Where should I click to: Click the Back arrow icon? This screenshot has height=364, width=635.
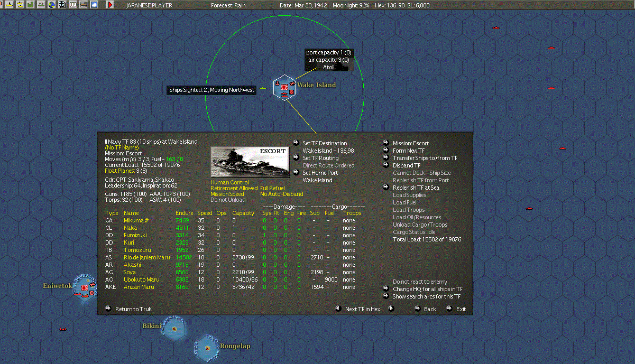[417, 309]
